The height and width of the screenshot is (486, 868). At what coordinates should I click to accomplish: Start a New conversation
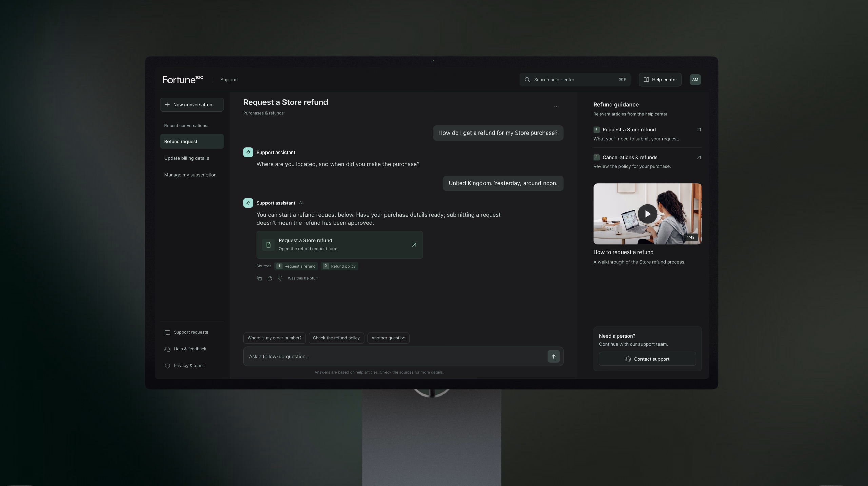192,105
